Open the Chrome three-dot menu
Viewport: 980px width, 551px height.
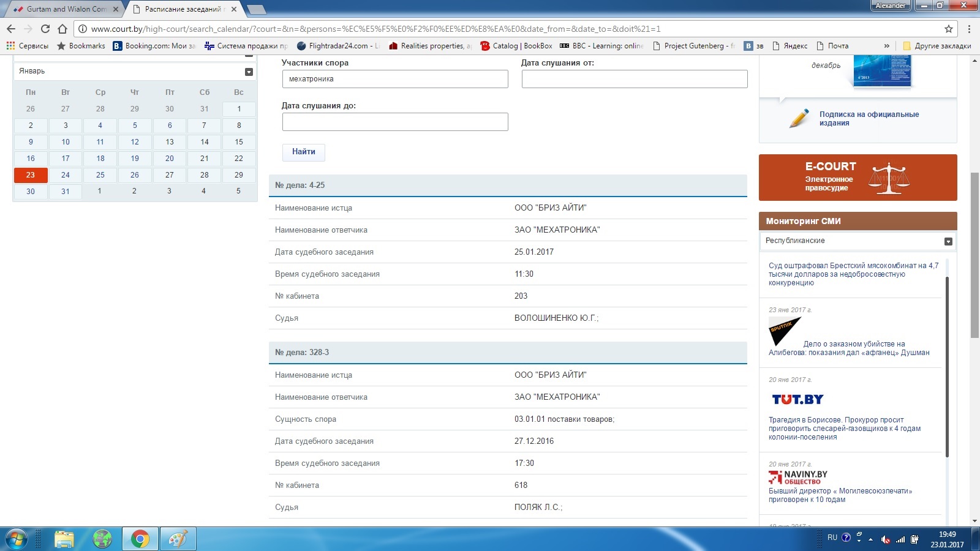point(969,29)
